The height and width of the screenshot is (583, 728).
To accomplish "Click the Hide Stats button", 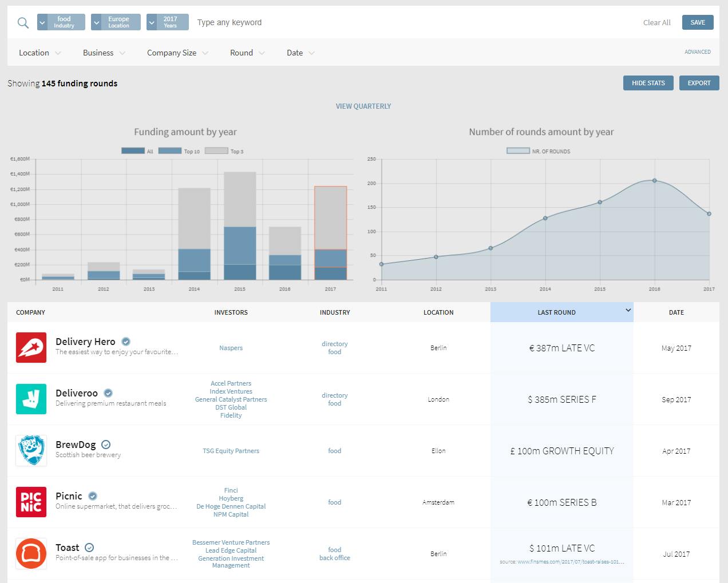I will point(648,83).
